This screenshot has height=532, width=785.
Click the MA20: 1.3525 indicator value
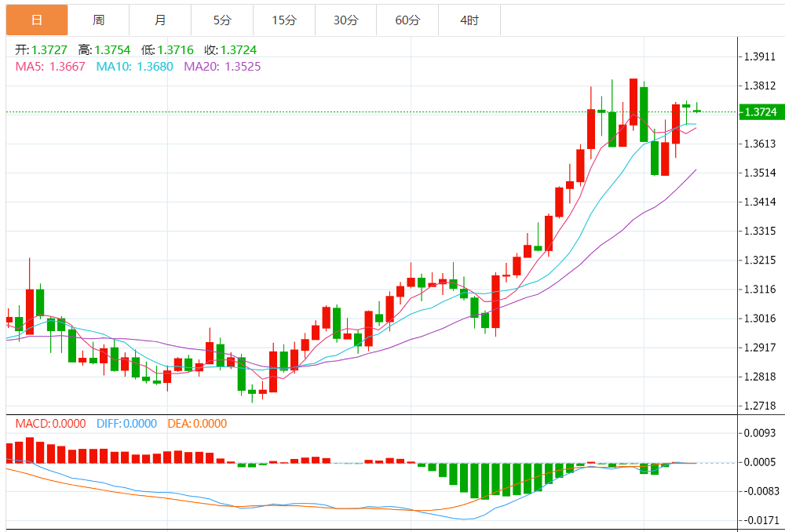tap(222, 67)
